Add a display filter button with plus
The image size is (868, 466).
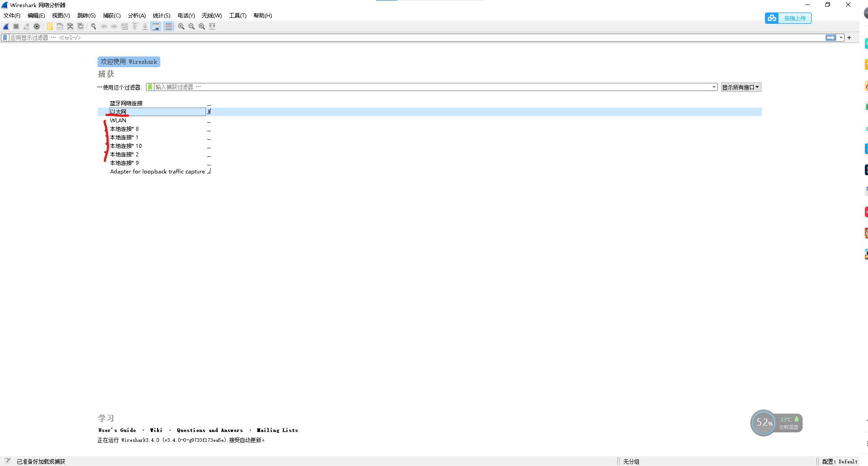849,38
